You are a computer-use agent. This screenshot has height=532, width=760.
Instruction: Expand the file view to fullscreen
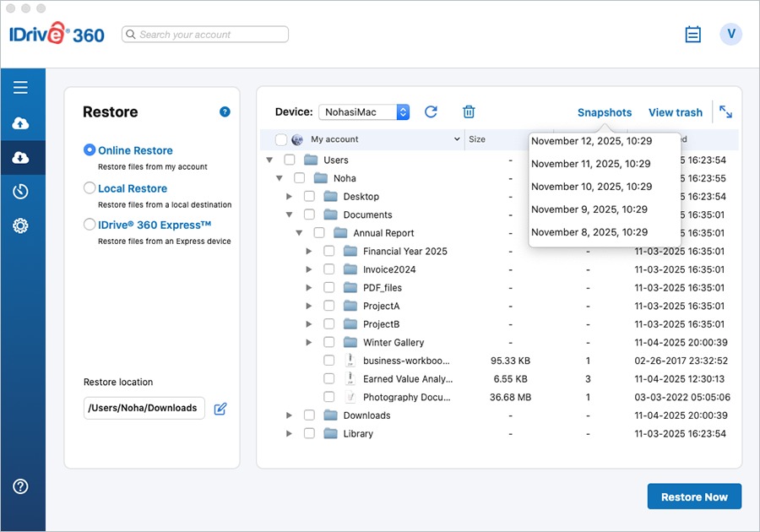point(725,112)
